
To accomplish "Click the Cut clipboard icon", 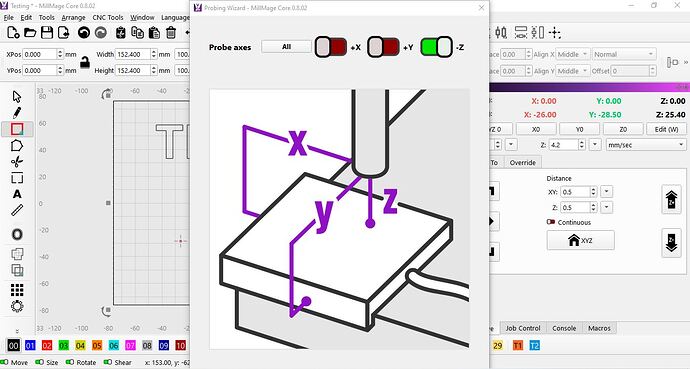I will click(x=121, y=33).
